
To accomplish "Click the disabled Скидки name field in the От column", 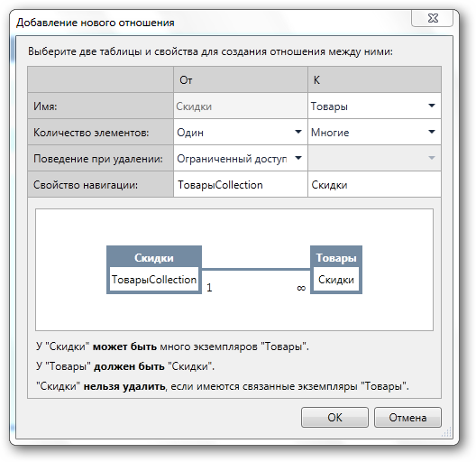I will tap(241, 106).
